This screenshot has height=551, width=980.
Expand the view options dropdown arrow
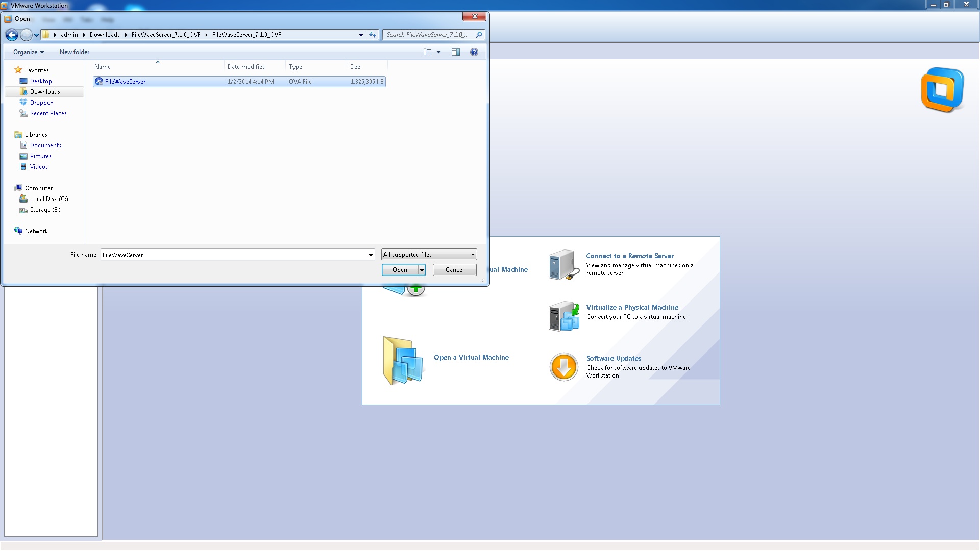pos(438,52)
